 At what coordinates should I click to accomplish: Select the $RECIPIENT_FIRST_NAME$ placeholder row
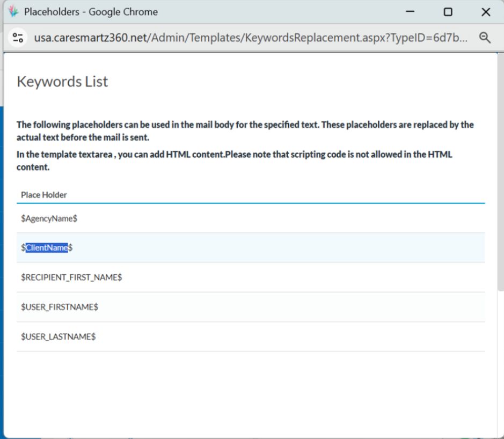coord(71,277)
